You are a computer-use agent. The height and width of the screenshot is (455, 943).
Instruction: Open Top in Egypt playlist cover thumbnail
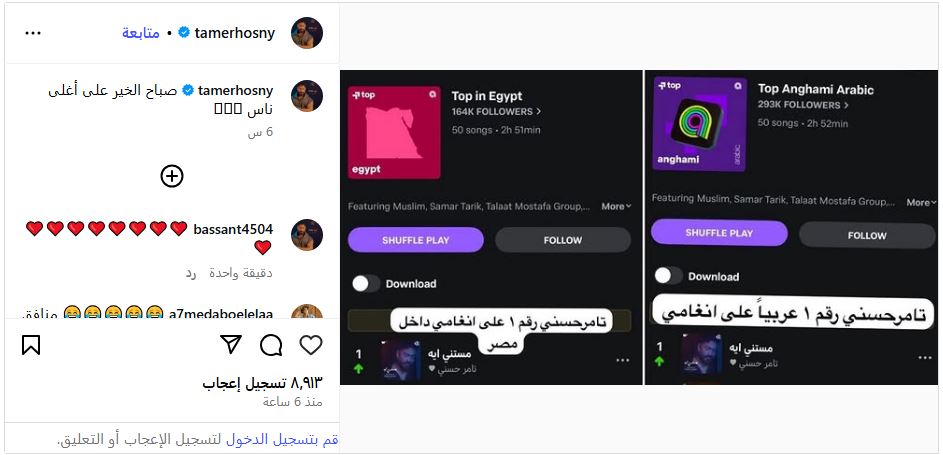pos(394,132)
